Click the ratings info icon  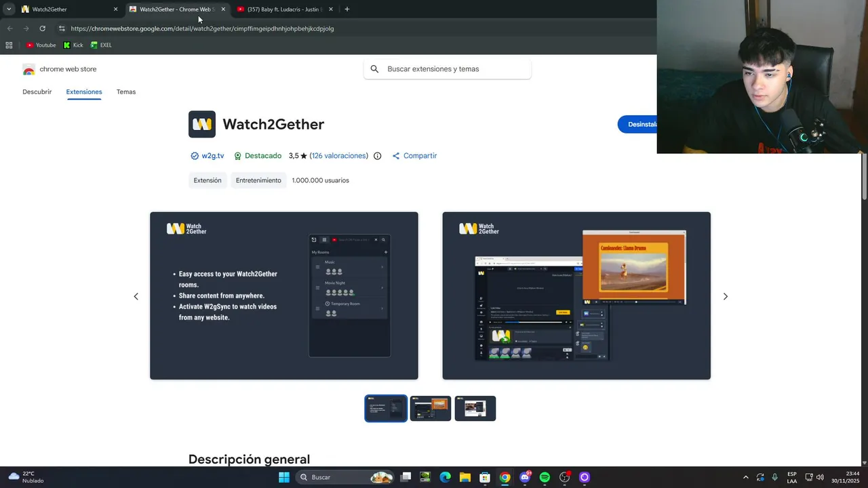(x=378, y=156)
